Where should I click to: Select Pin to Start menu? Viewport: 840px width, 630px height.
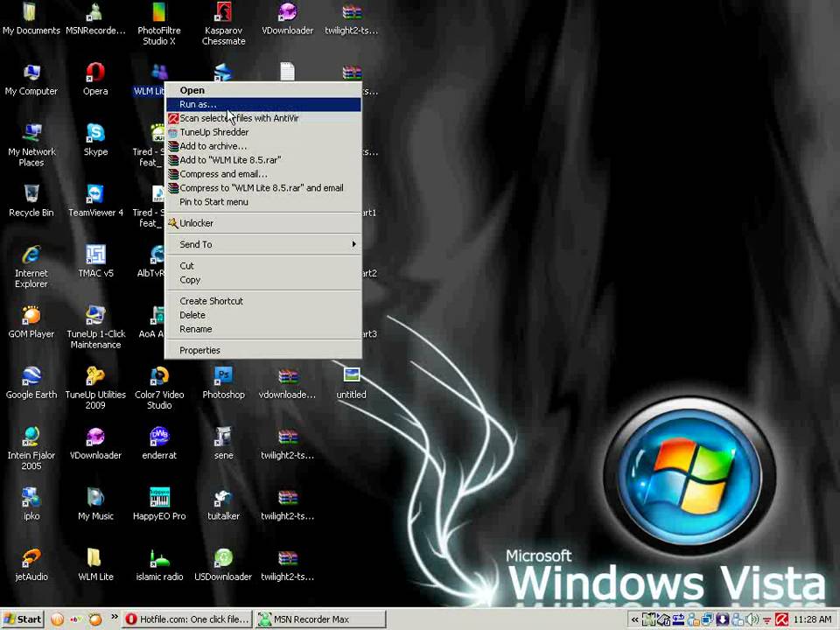[263, 201]
